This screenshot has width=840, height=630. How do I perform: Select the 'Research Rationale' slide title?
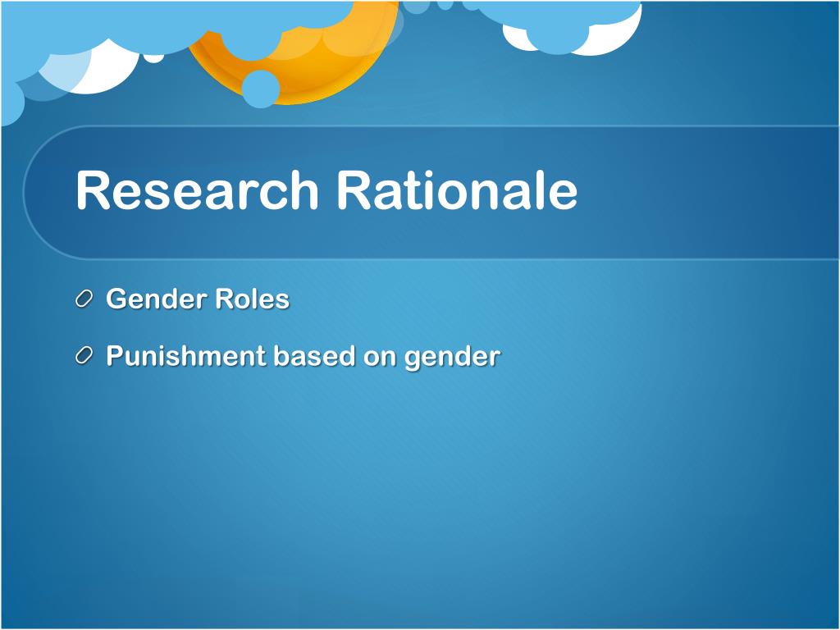click(326, 190)
